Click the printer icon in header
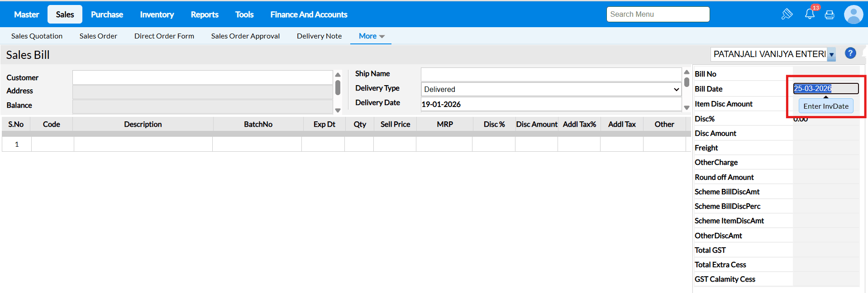 [x=830, y=14]
